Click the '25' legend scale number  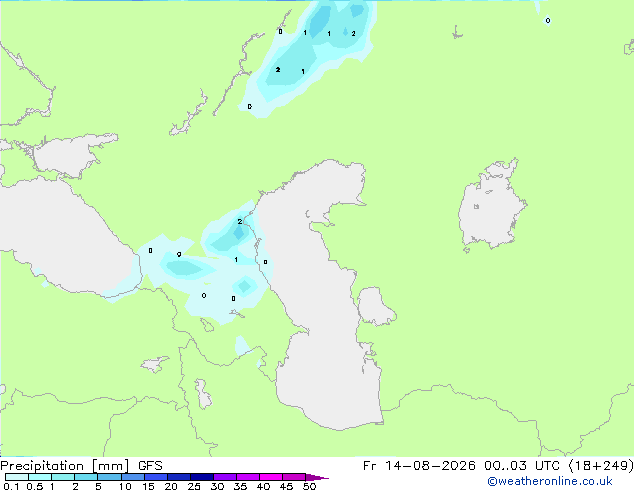[x=194, y=486]
